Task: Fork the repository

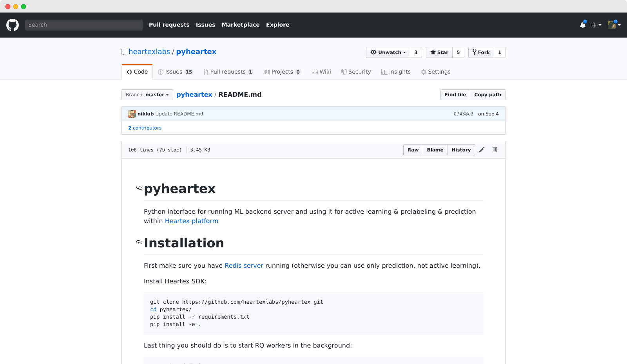Action: point(481,52)
